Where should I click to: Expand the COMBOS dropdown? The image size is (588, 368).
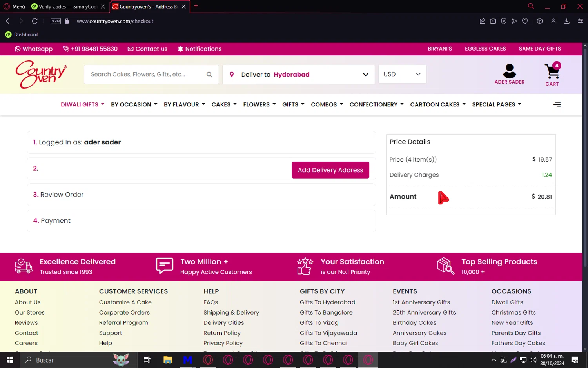(327, 104)
